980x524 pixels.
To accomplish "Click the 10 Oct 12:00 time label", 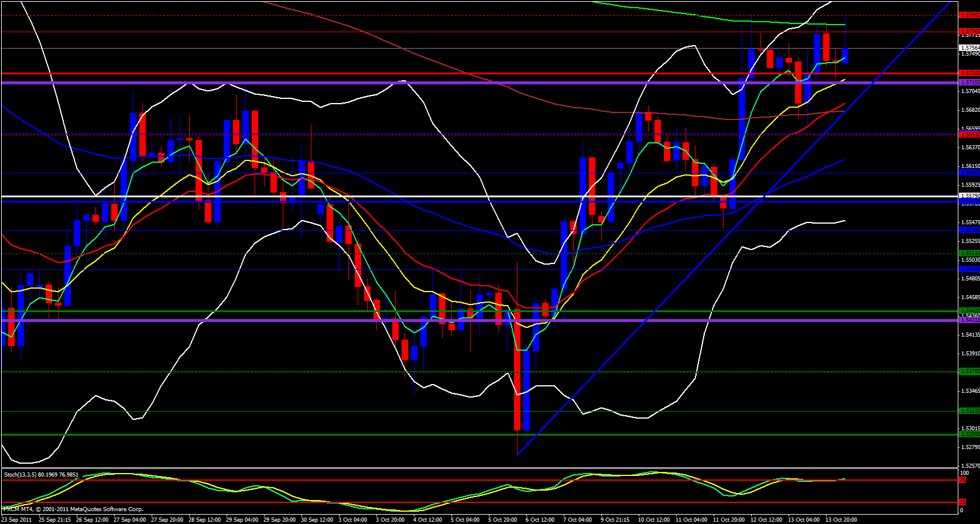I will coord(653,520).
